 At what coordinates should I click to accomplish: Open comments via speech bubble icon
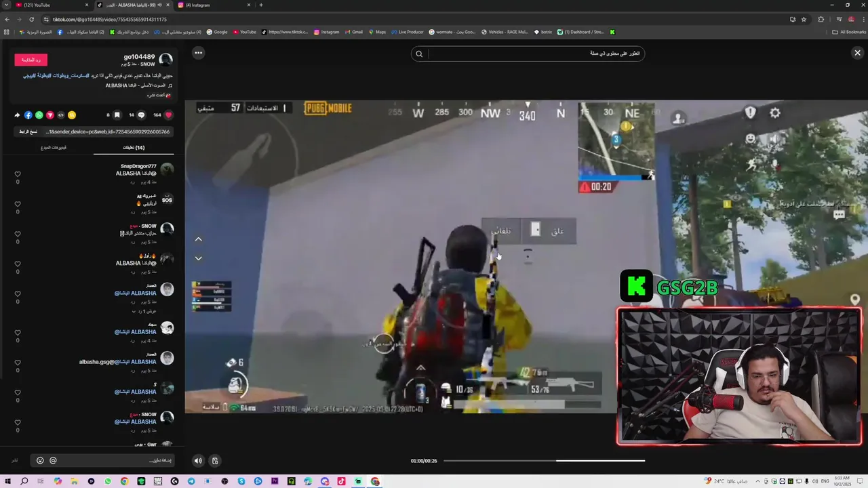click(x=142, y=115)
